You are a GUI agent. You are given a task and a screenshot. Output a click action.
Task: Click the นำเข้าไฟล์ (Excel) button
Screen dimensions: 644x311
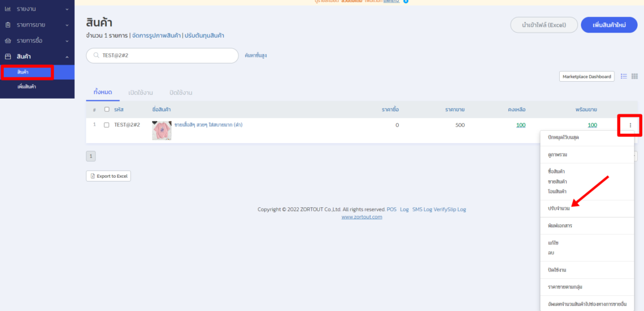544,25
